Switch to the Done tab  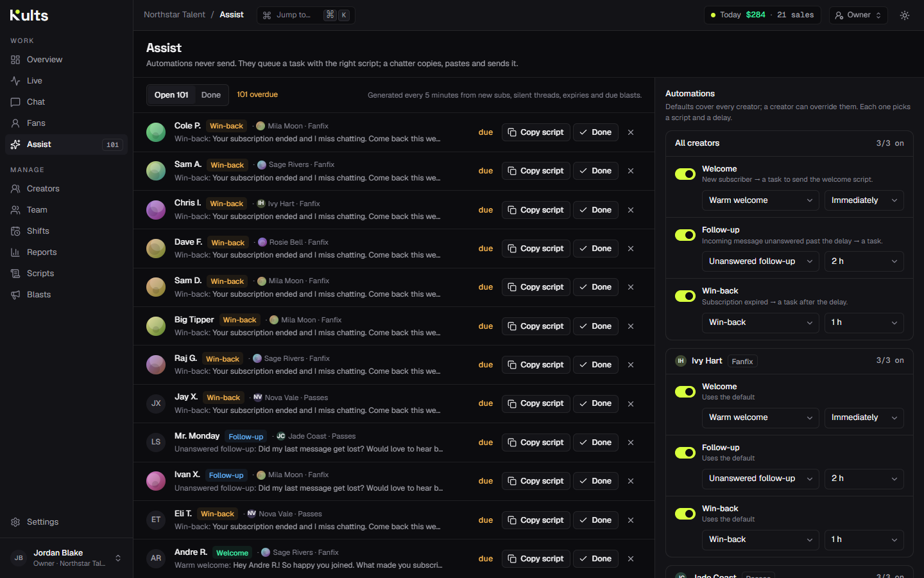[211, 95]
